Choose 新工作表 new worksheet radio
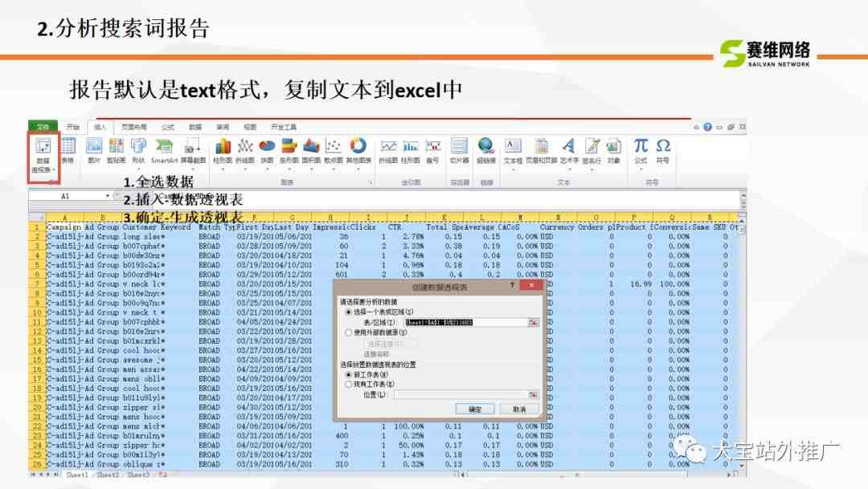Image resolution: width=868 pixels, height=489 pixels. (x=349, y=374)
